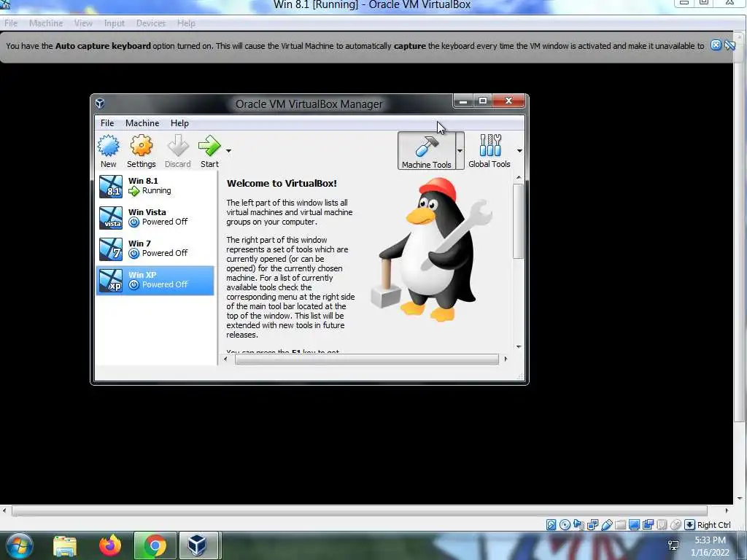The height and width of the screenshot is (560, 747).
Task: Click the Right Ctrl host key label
Action: click(713, 525)
